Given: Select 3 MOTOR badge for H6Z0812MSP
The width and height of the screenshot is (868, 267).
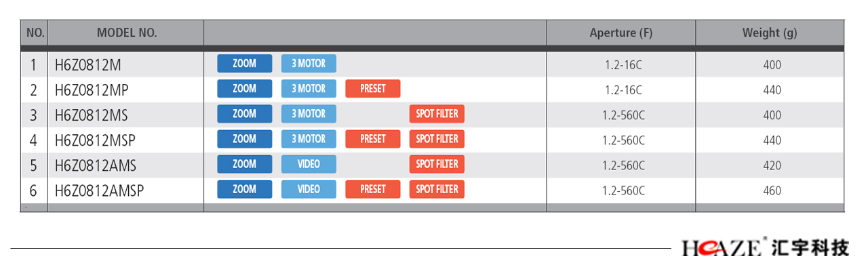Looking at the screenshot, I should click(x=309, y=139).
